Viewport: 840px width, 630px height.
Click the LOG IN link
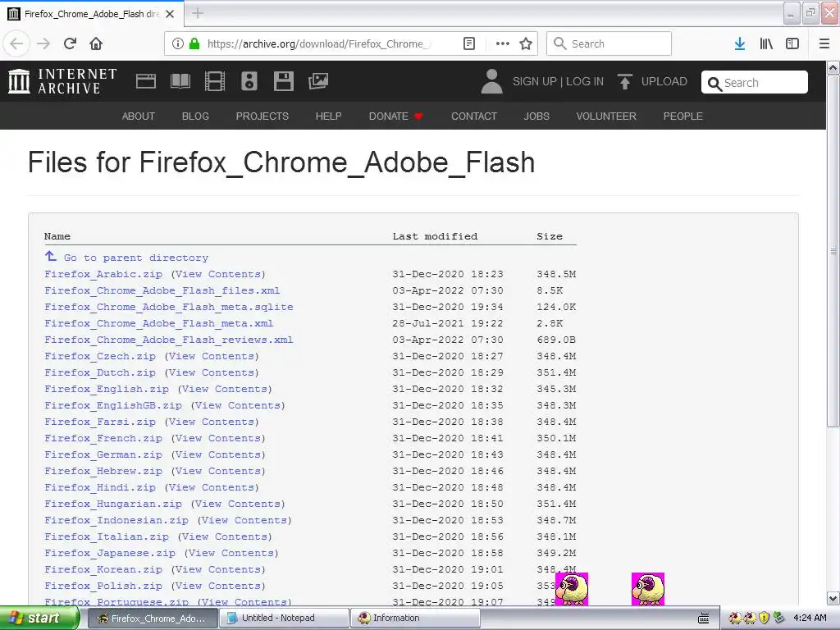(585, 81)
